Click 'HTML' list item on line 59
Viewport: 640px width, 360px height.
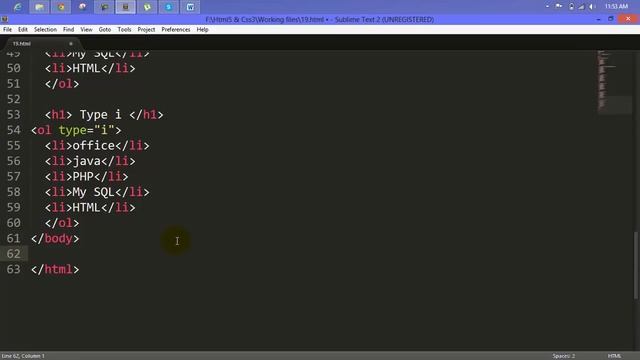[90, 207]
